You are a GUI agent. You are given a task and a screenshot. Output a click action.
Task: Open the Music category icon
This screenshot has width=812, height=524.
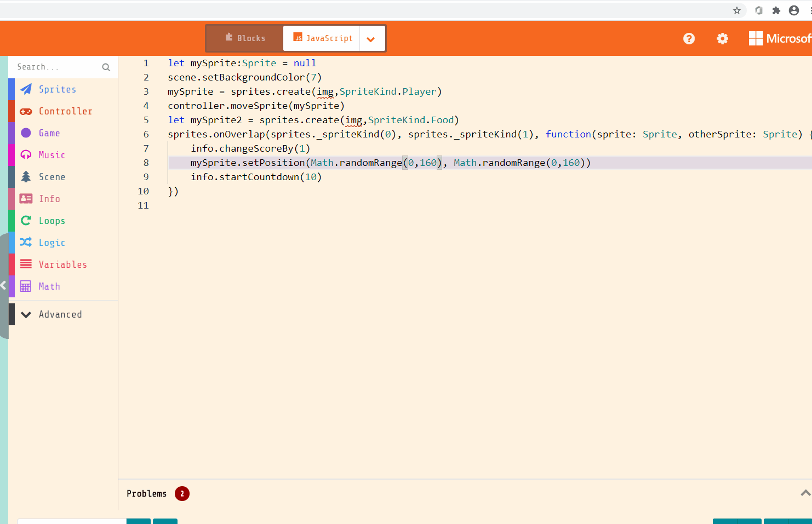point(25,154)
